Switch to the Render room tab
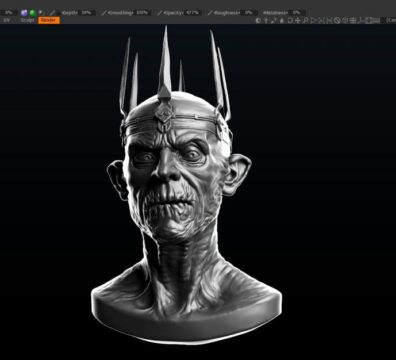 (x=49, y=20)
